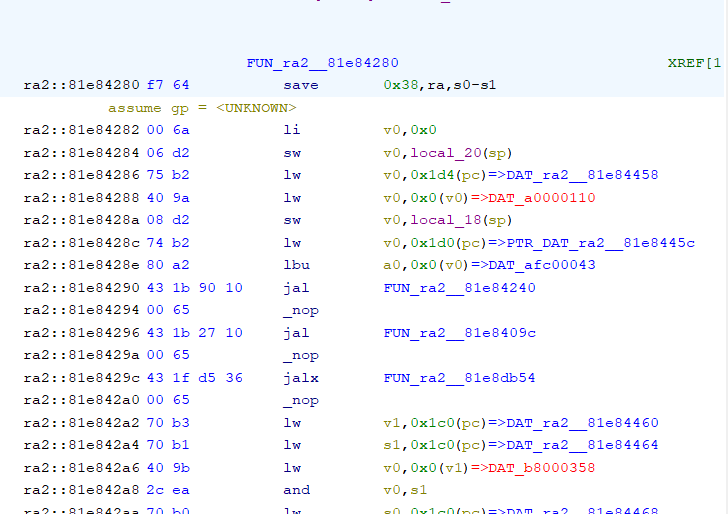
Task: Click _nop at ra2::81e842a0
Action: [x=301, y=400]
